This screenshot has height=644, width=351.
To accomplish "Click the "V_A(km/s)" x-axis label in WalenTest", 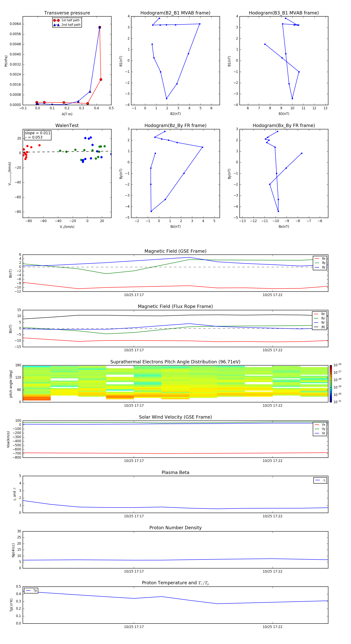I will (67, 227).
